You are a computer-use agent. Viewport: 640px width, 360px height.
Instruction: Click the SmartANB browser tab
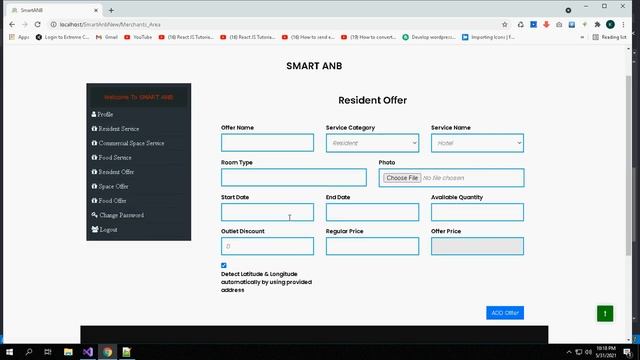coord(53,10)
